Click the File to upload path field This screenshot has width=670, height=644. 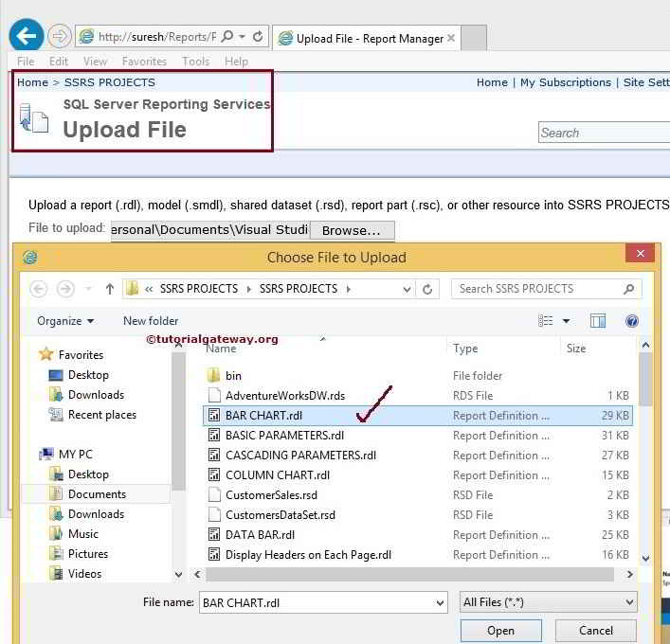pyautogui.click(x=210, y=230)
